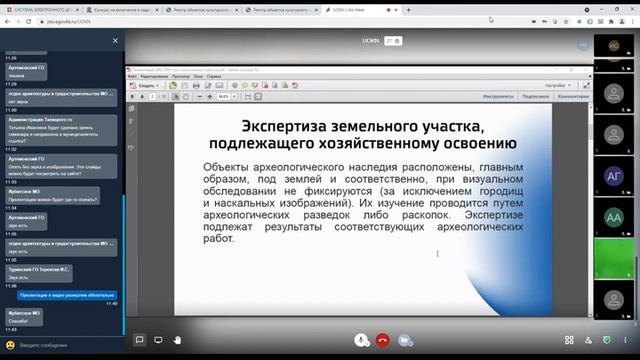Open the Редактирование menu in Acrobat

(x=154, y=76)
